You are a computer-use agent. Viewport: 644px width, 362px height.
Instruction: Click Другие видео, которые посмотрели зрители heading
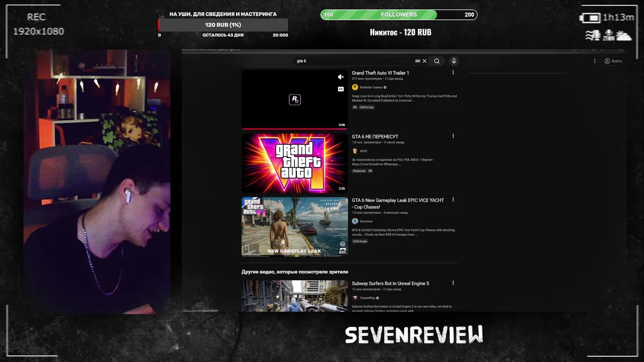[x=295, y=272]
